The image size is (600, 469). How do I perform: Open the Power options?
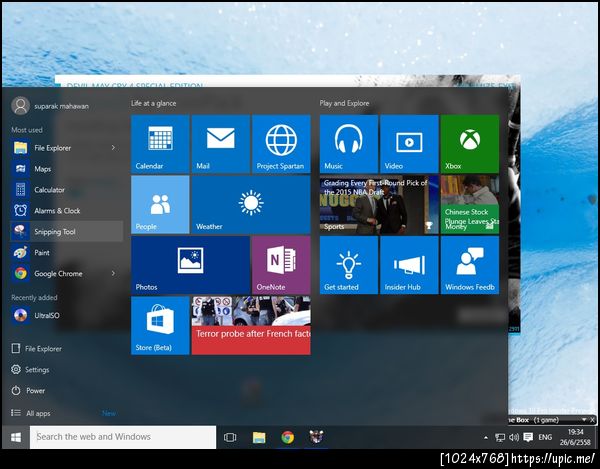(x=28, y=391)
